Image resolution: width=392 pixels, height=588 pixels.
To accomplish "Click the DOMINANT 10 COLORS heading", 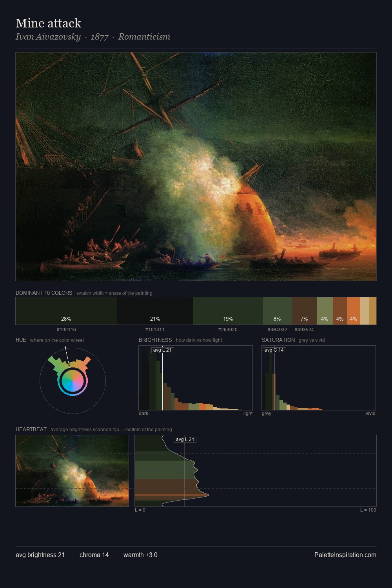I will point(44,293).
